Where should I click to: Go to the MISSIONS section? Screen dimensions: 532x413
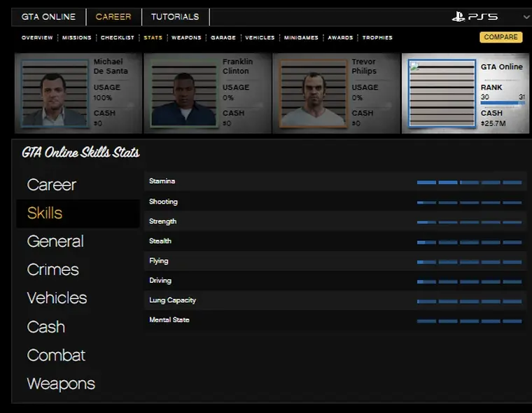point(77,38)
